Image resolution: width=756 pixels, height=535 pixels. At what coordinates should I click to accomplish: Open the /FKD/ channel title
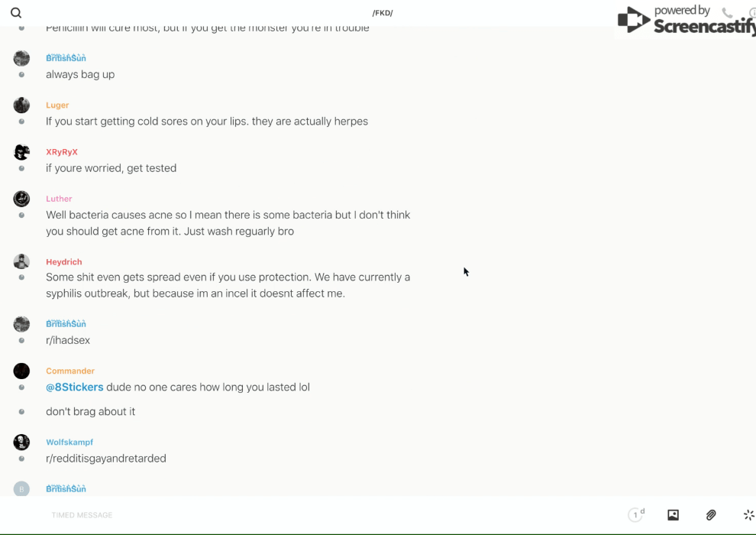[x=383, y=13]
